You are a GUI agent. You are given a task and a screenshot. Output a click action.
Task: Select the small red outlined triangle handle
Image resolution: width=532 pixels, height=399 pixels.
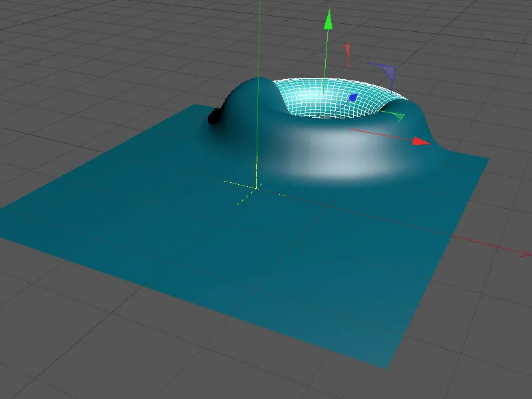tap(346, 49)
